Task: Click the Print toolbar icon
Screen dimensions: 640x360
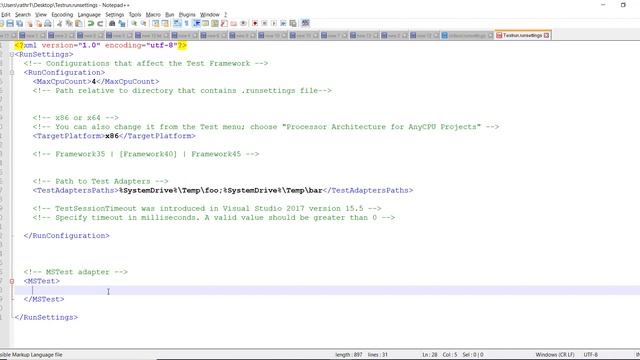Action: [x=48, y=23]
